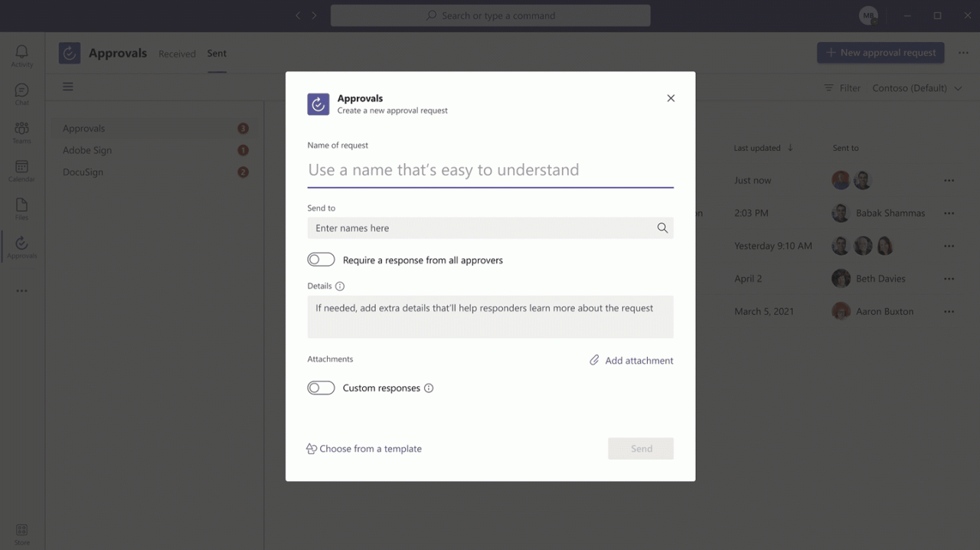Click the search icon in Send to field
980x550 pixels.
pyautogui.click(x=661, y=228)
